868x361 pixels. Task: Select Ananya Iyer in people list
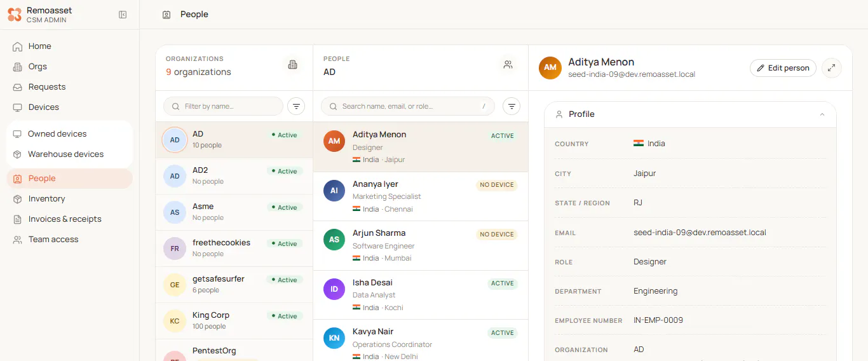click(x=421, y=196)
